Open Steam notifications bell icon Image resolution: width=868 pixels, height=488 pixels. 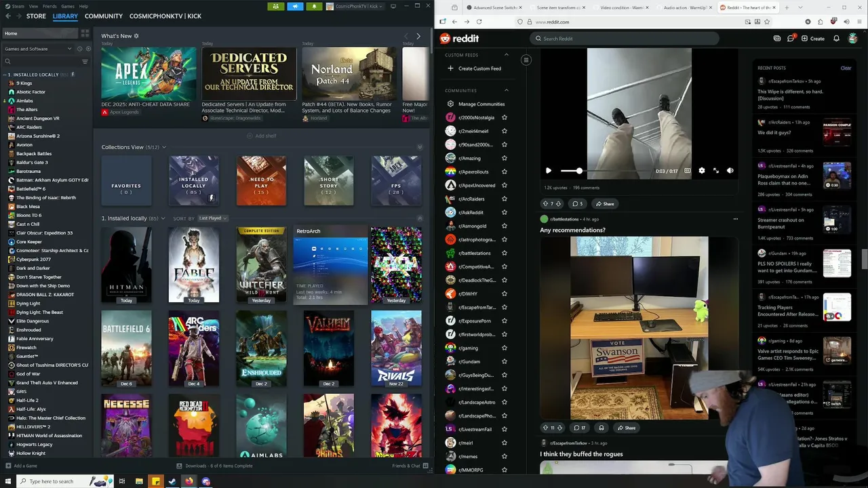[x=314, y=6]
